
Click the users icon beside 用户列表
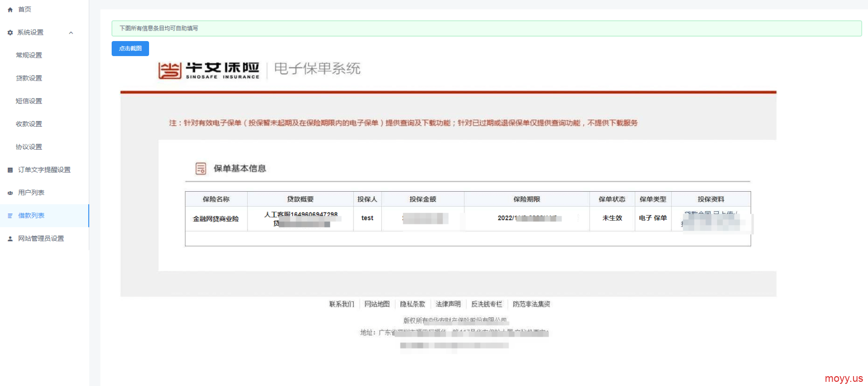coord(10,193)
